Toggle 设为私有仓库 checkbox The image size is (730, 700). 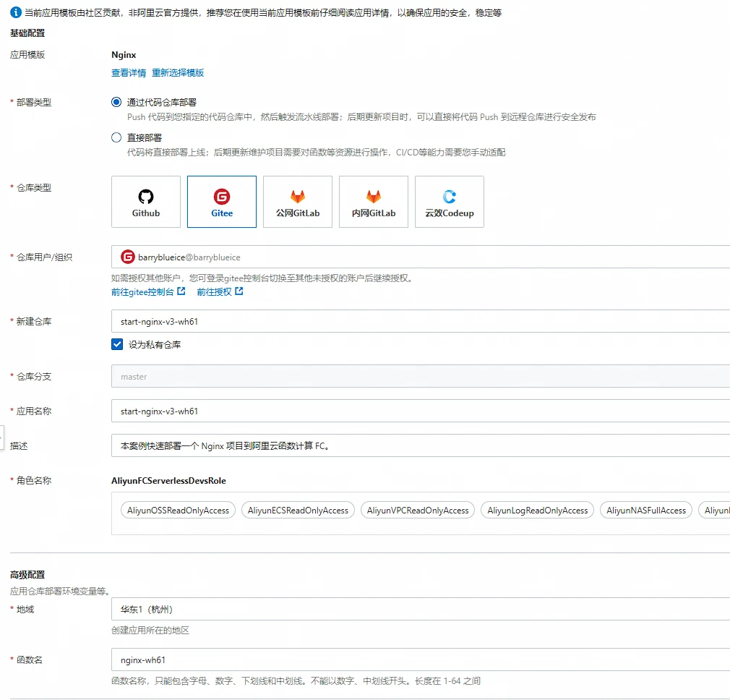coord(117,344)
